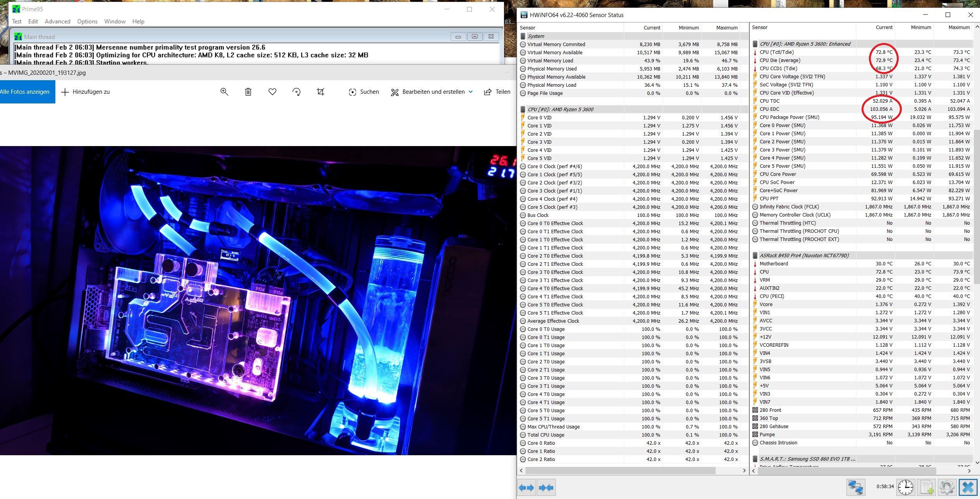This screenshot has width=980, height=499.
Task: Open HWiNFO sensor settings gear
Action: point(947,487)
